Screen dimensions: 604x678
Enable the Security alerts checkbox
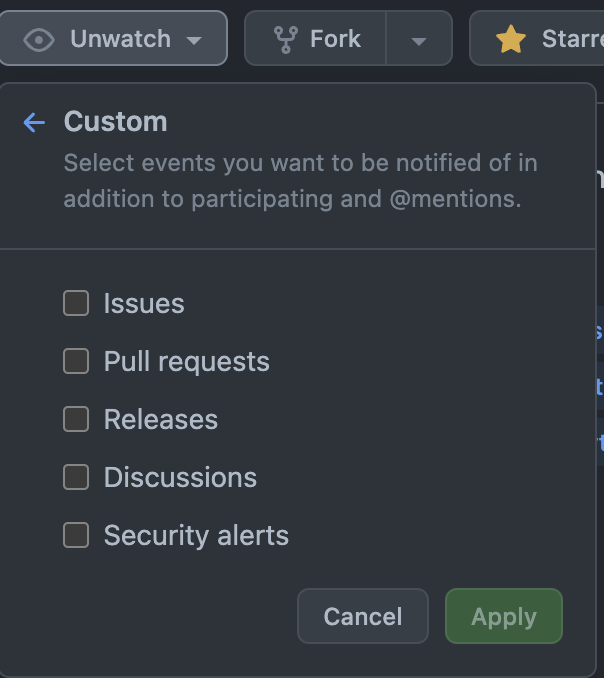point(76,535)
